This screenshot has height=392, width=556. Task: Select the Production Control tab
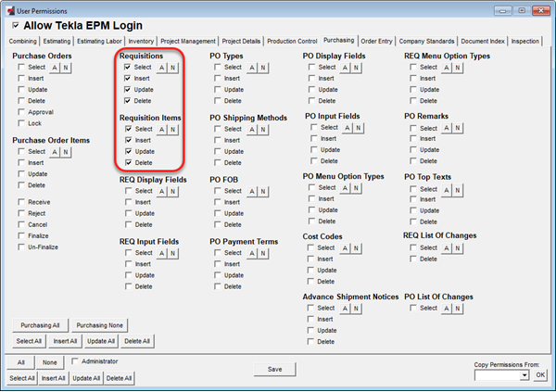pyautogui.click(x=292, y=41)
